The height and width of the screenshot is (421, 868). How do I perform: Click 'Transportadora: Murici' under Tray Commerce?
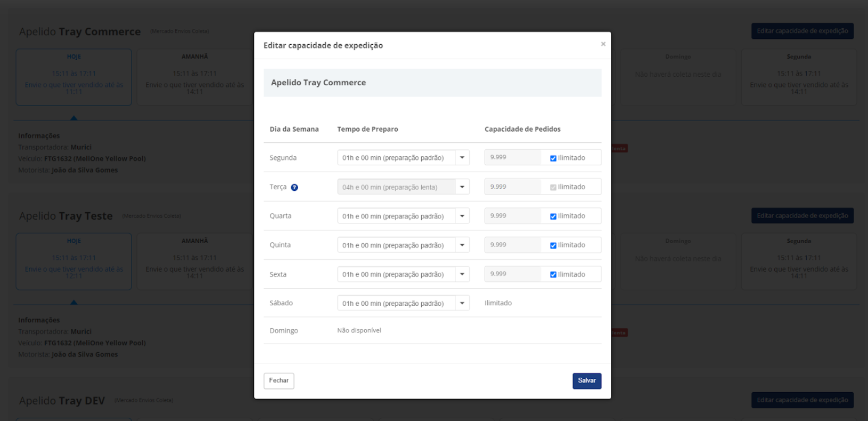coord(55,147)
